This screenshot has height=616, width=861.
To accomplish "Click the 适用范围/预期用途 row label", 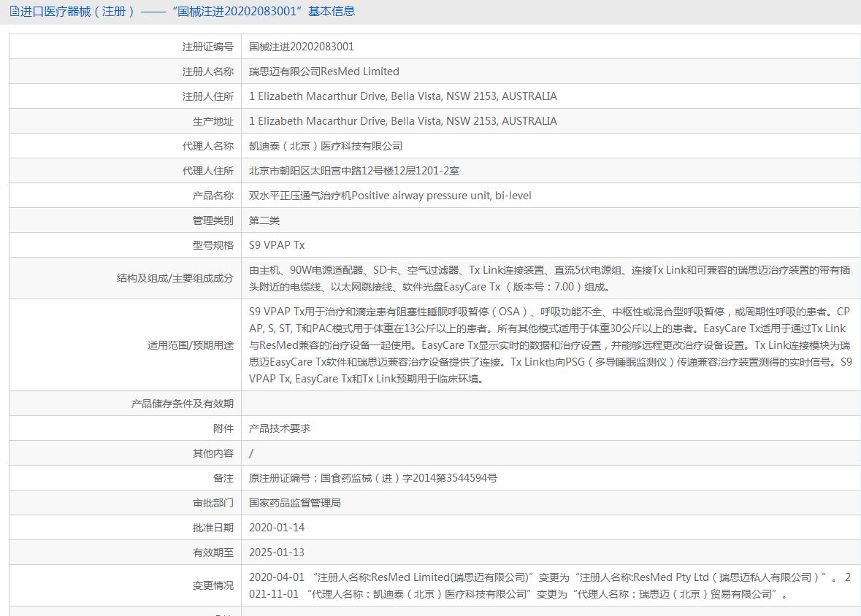I will pos(191,345).
